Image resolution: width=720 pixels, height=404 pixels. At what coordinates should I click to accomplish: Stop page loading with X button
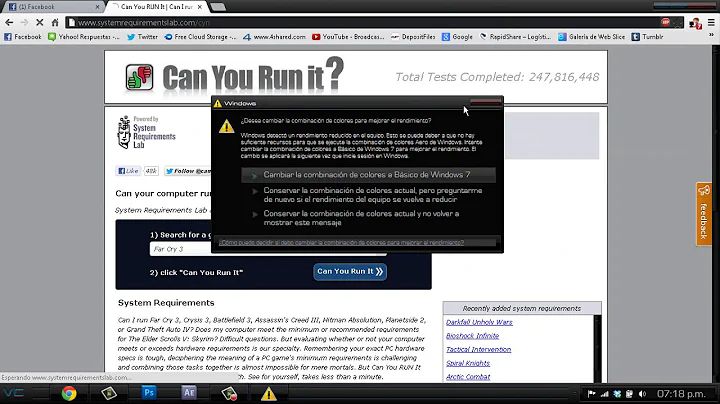coord(39,22)
